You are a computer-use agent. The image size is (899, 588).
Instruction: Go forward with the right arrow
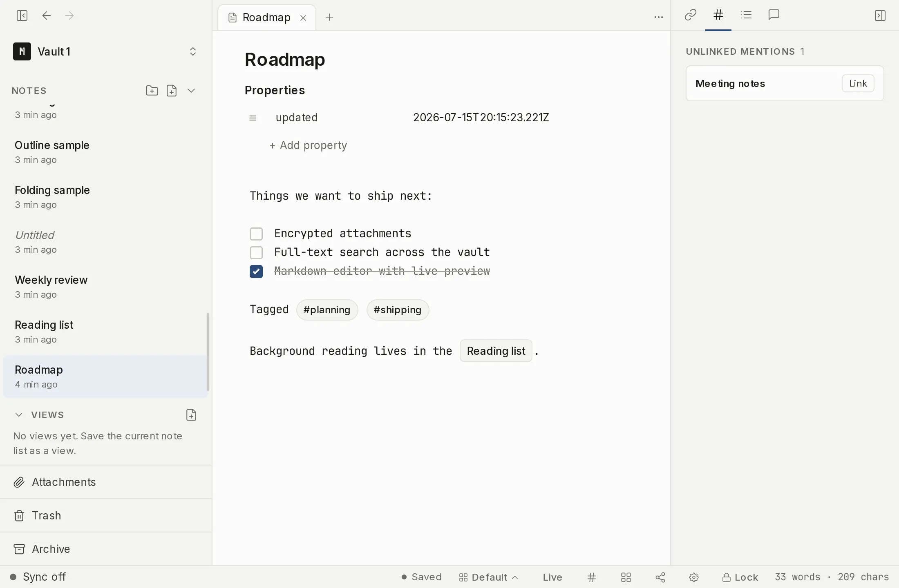pyautogui.click(x=69, y=16)
